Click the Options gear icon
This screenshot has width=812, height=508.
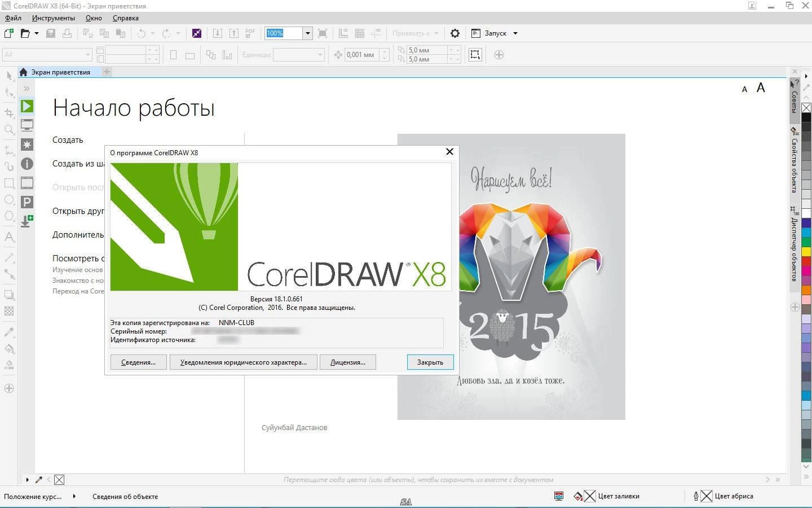pyautogui.click(x=454, y=33)
